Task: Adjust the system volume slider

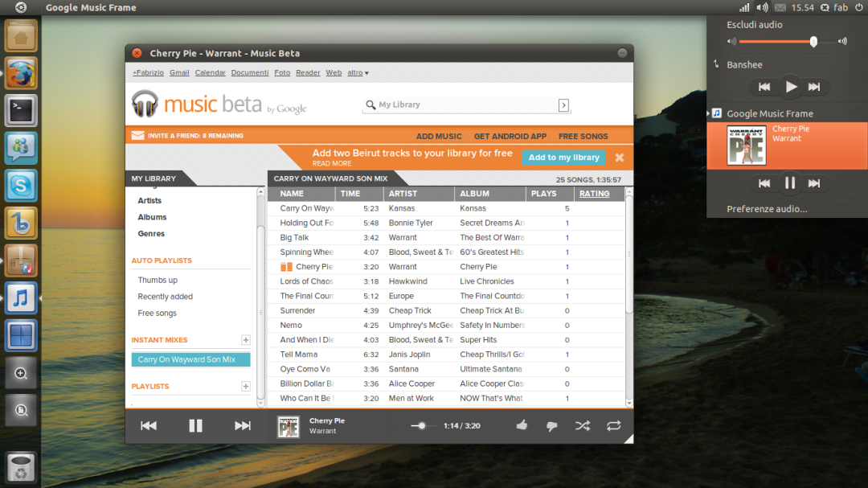Action: click(813, 42)
